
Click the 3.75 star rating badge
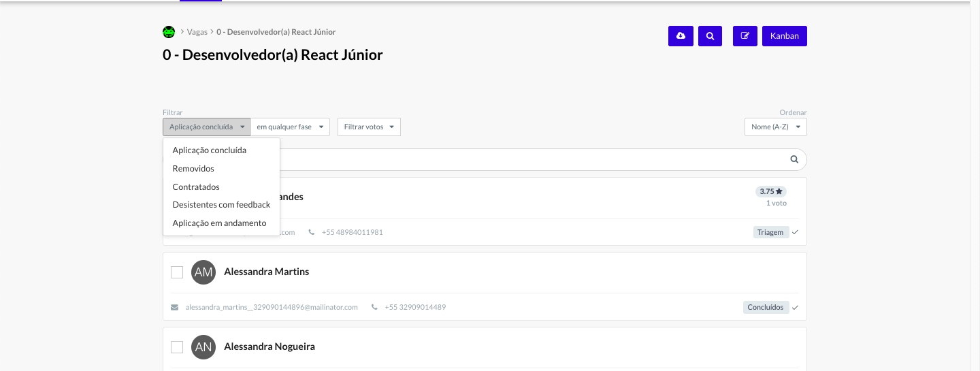771,191
